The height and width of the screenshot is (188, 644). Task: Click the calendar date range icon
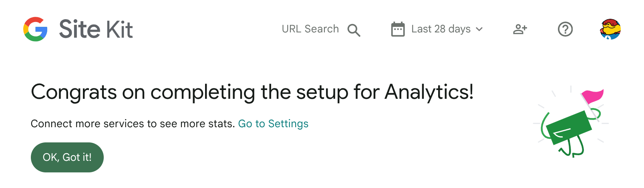398,29
